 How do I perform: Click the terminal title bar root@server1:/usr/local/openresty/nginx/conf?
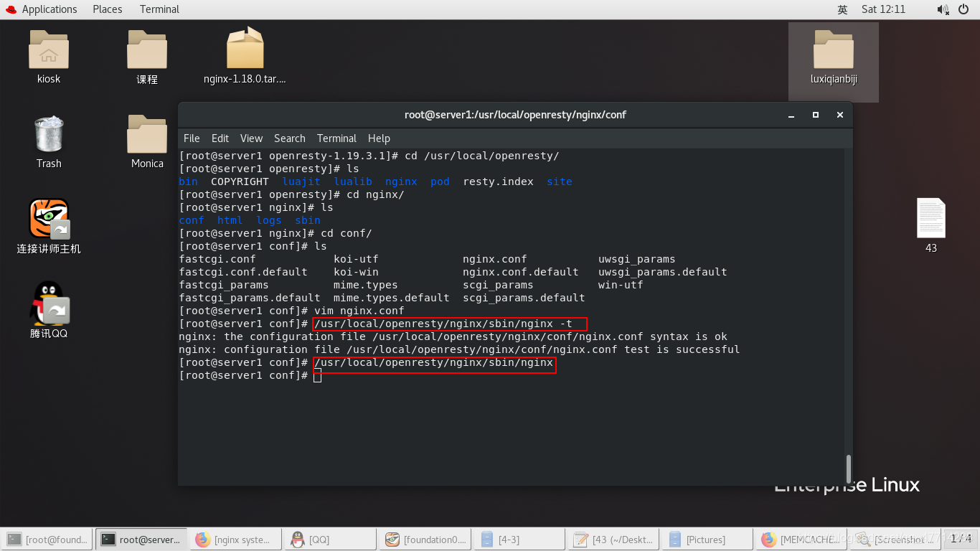515,115
